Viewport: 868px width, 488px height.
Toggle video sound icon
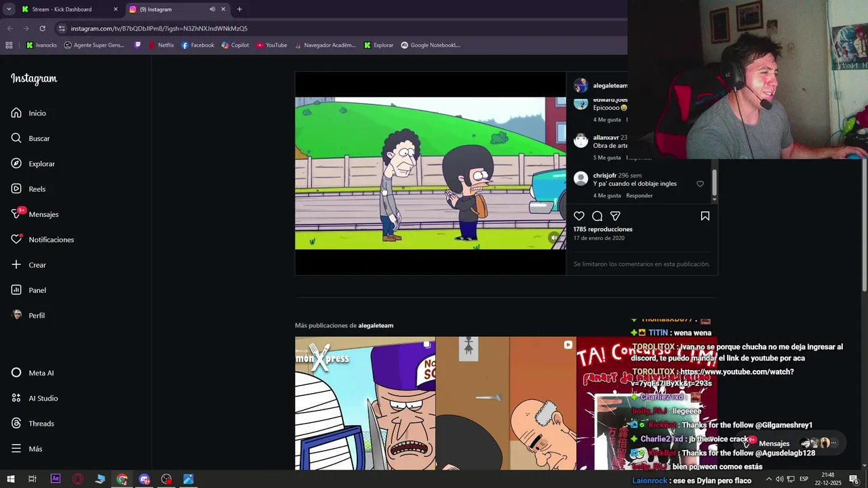[554, 237]
